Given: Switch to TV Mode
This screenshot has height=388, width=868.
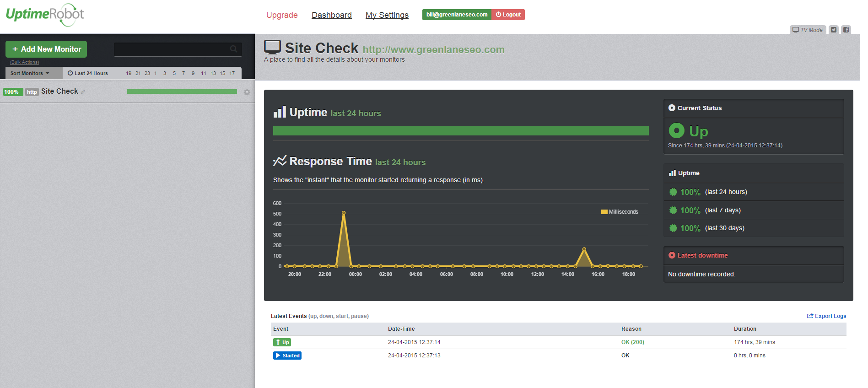Looking at the screenshot, I should coord(808,30).
